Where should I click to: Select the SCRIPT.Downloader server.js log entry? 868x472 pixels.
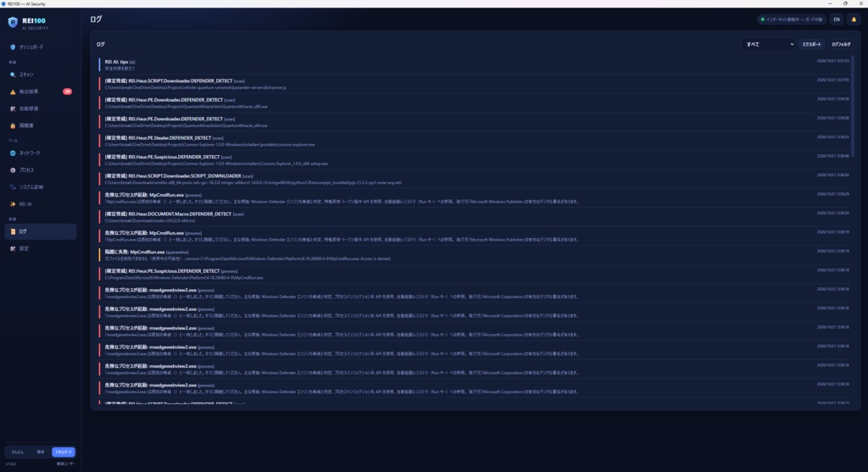coord(474,84)
